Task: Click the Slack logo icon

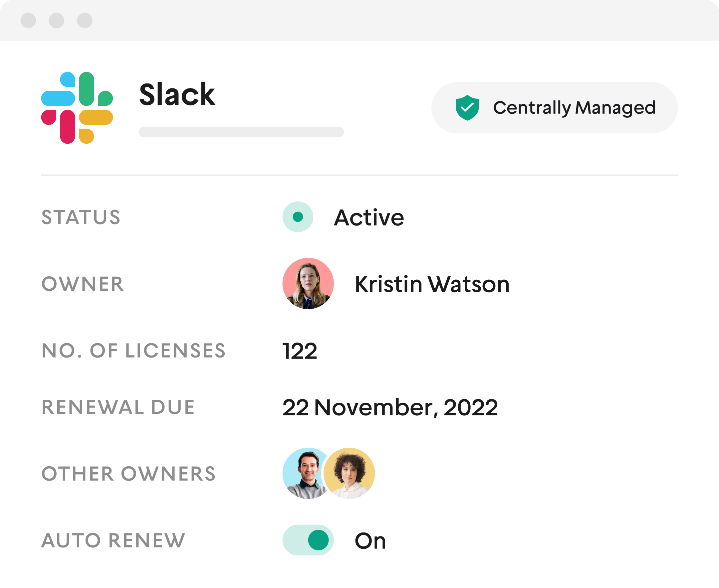Action: [x=77, y=108]
